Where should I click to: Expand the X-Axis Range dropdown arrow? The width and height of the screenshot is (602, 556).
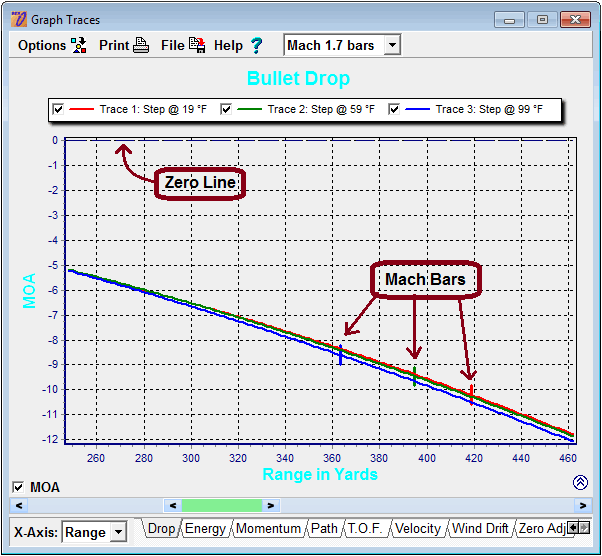tap(119, 532)
